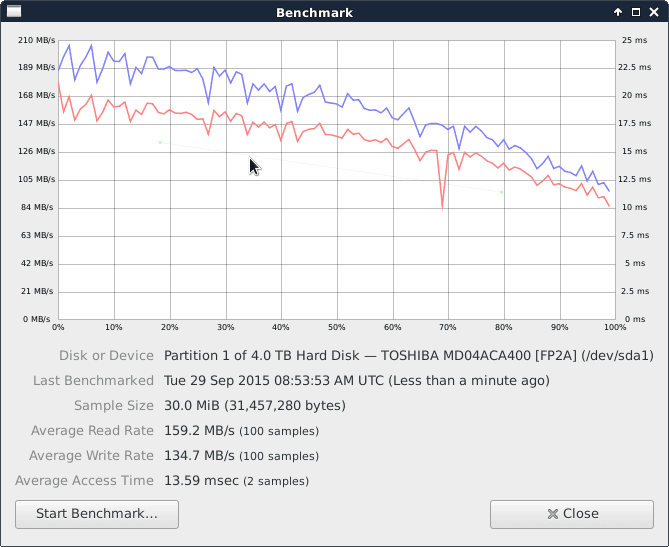Screen dimensions: 669x547
Task: Click the Average Access Time label
Action: [x=84, y=480]
